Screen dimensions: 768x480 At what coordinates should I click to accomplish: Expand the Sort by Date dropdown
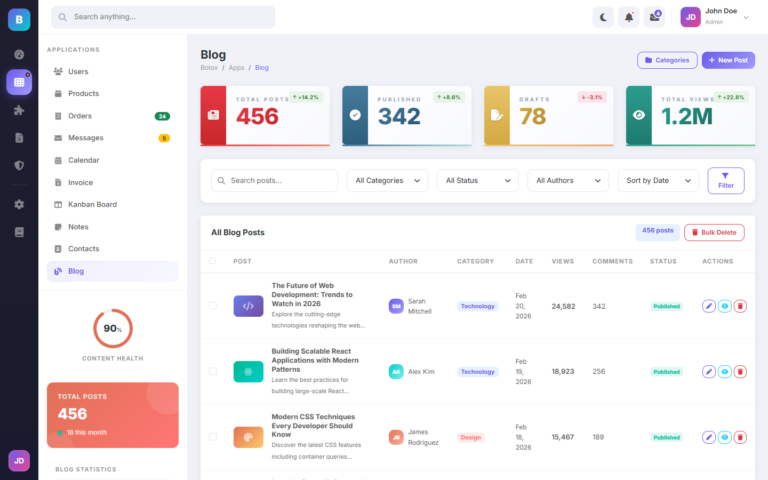click(657, 180)
